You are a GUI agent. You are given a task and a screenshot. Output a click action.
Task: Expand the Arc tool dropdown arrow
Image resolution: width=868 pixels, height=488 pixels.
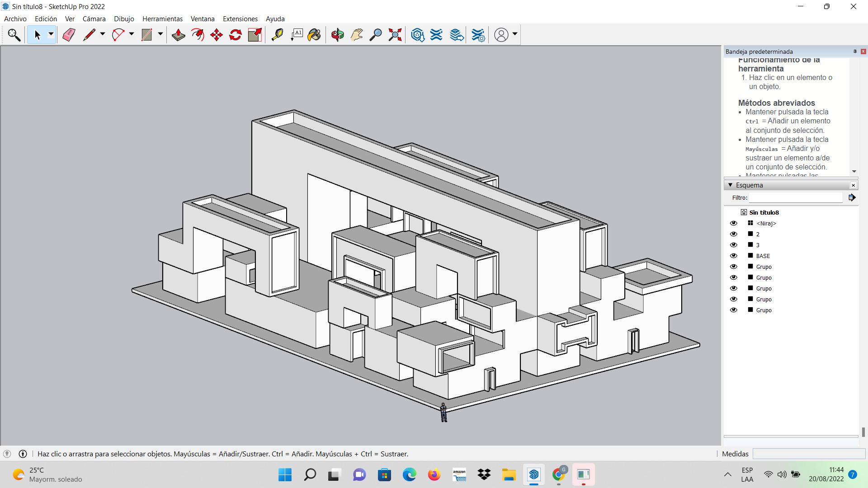132,34
